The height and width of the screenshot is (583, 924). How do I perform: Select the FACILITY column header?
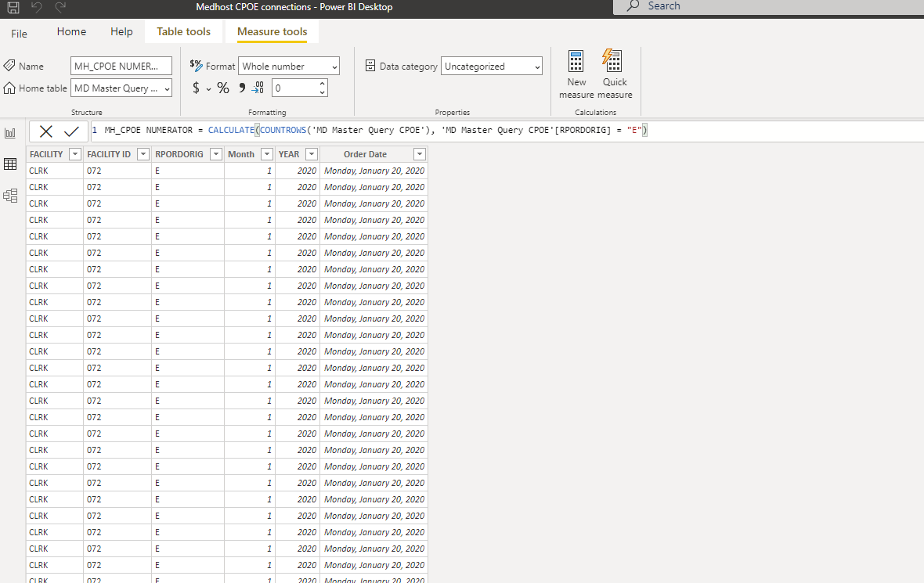pyautogui.click(x=46, y=154)
